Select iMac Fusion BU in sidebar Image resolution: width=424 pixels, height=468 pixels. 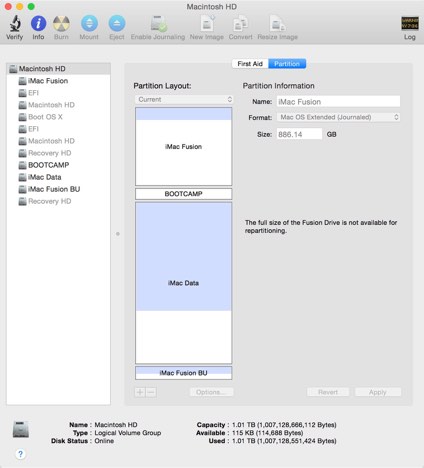coord(58,189)
